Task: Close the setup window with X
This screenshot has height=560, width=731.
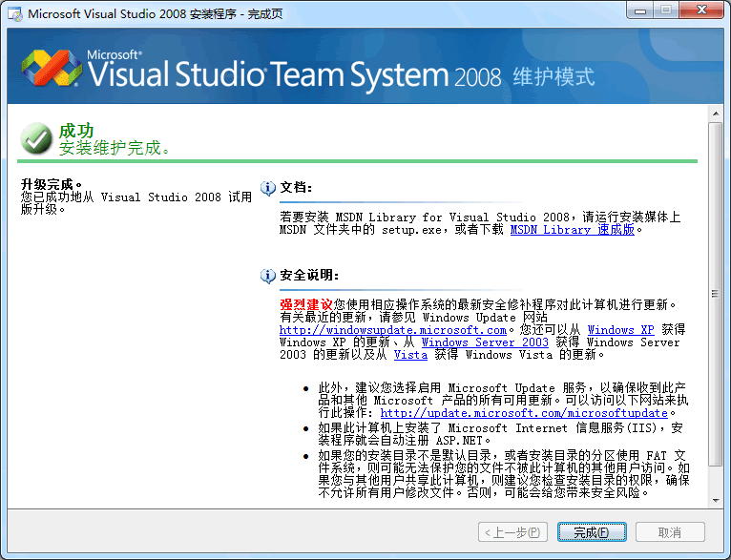Action: click(x=701, y=10)
